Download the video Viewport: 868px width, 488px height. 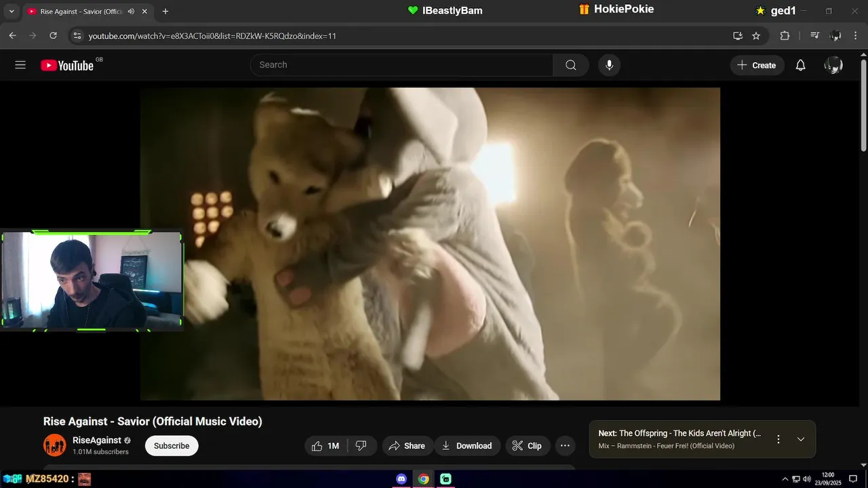tap(467, 446)
